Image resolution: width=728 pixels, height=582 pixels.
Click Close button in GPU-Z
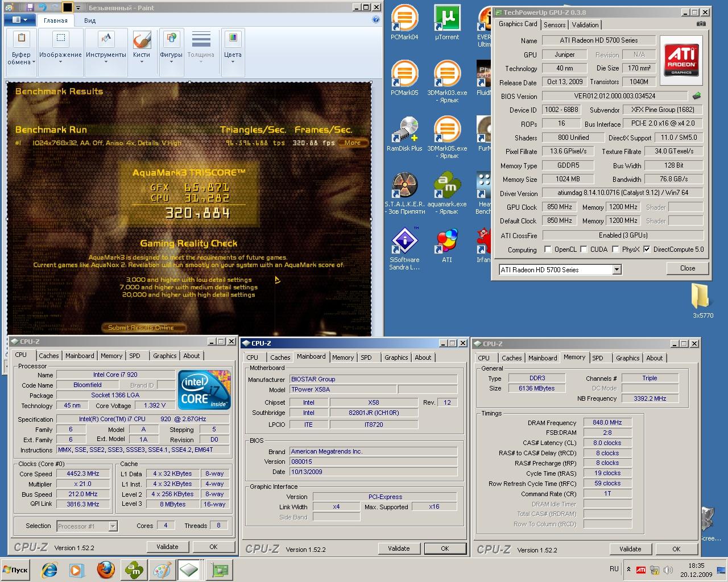(x=687, y=268)
